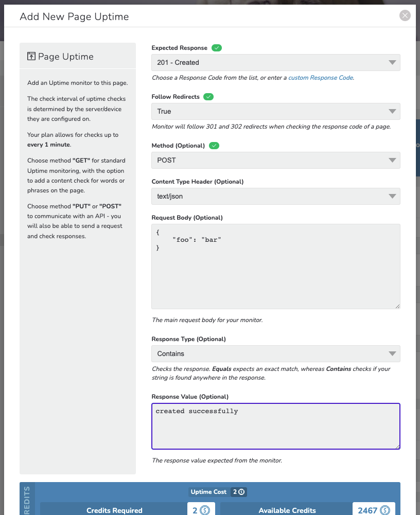Click the Uptime Cost label
This screenshot has width=420, height=515.
(x=208, y=492)
